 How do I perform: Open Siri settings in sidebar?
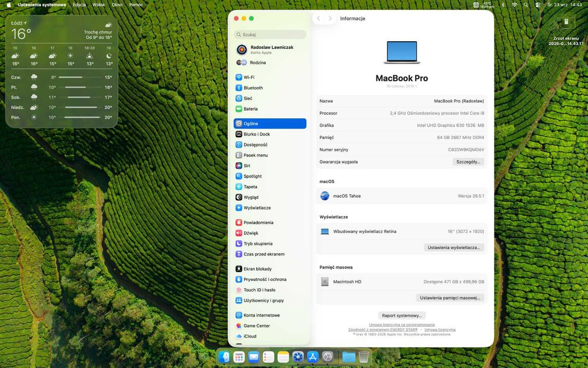pos(270,165)
